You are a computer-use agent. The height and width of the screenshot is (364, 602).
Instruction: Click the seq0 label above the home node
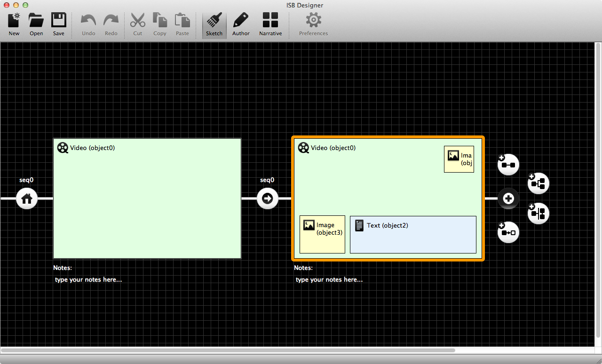point(26,180)
